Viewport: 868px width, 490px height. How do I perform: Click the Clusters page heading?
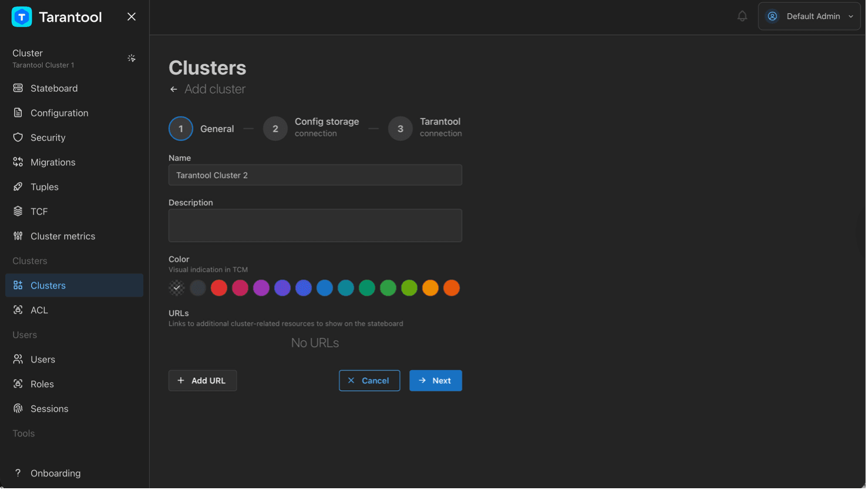click(207, 68)
